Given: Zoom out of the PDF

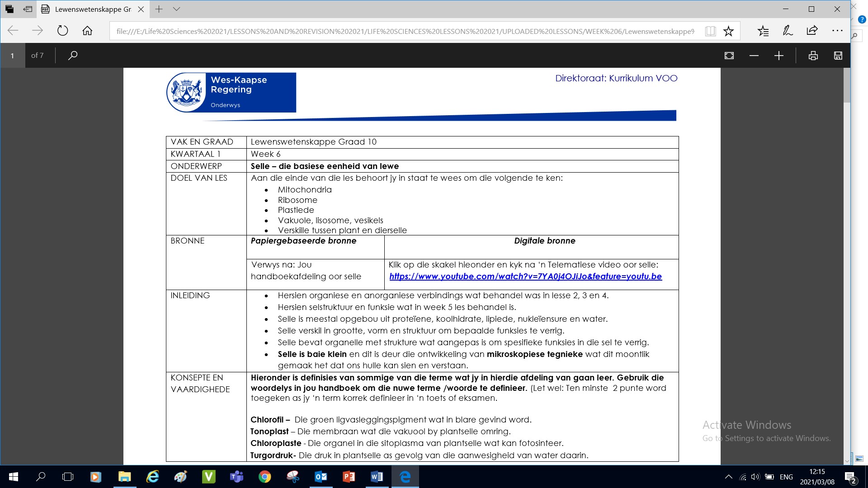Looking at the screenshot, I should (x=754, y=56).
